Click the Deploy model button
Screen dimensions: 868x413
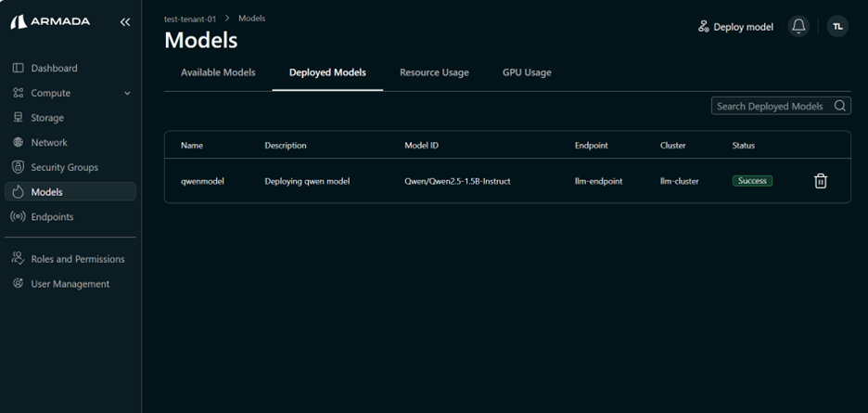click(735, 27)
